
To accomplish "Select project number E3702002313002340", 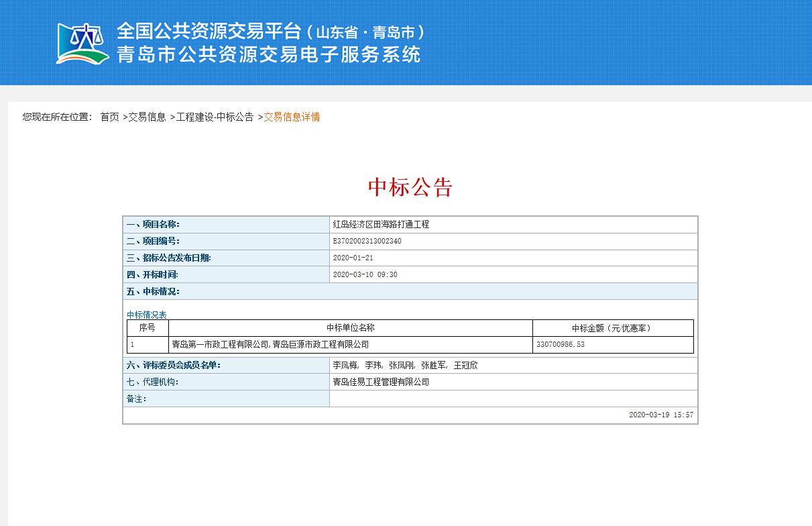I will (367, 242).
